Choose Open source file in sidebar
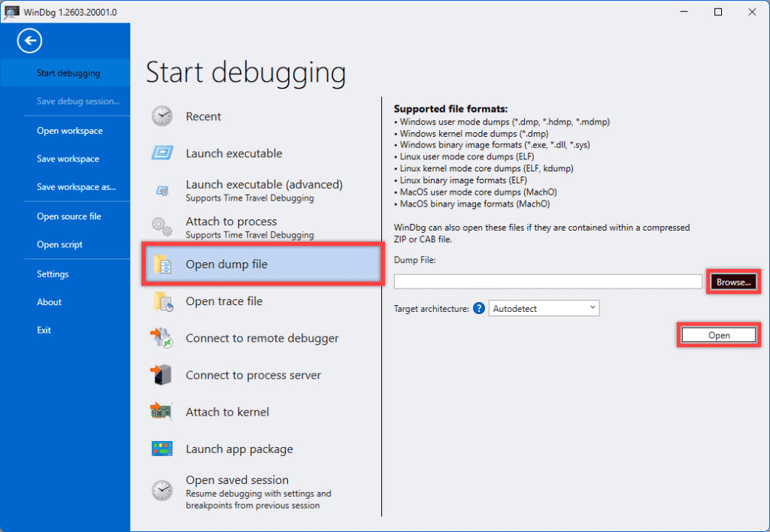The image size is (770, 532). (x=68, y=216)
